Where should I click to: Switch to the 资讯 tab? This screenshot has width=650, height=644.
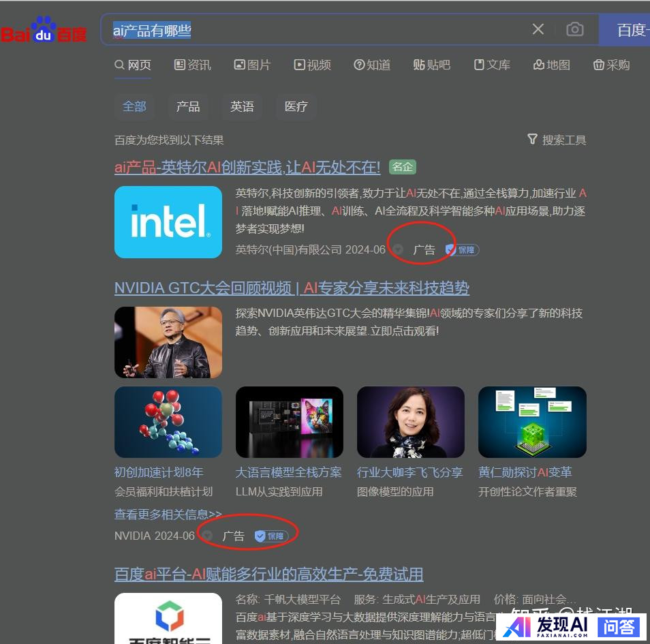(193, 65)
